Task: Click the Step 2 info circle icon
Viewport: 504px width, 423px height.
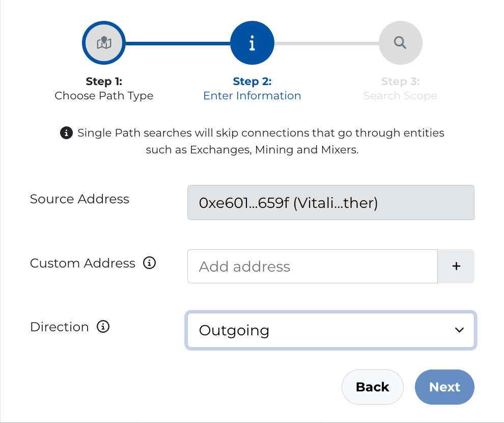Action: coord(252,43)
